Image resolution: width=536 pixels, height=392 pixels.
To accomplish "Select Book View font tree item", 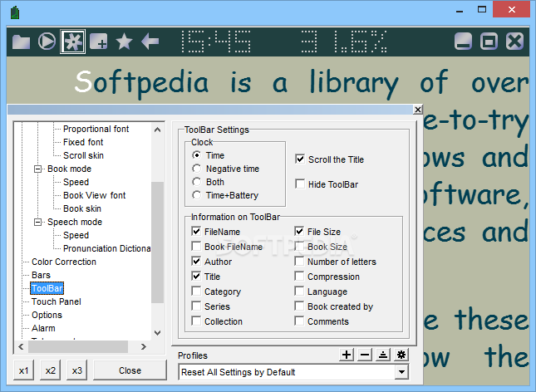I will (95, 195).
